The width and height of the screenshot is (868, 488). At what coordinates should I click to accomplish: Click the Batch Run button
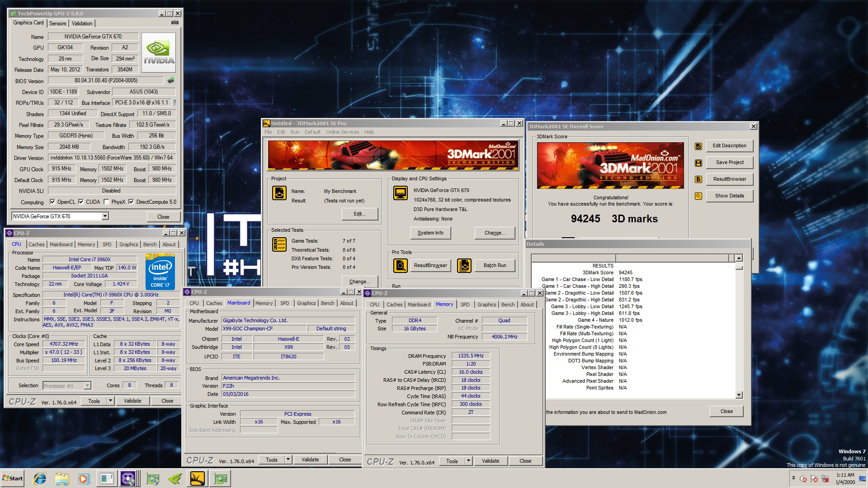click(x=495, y=266)
